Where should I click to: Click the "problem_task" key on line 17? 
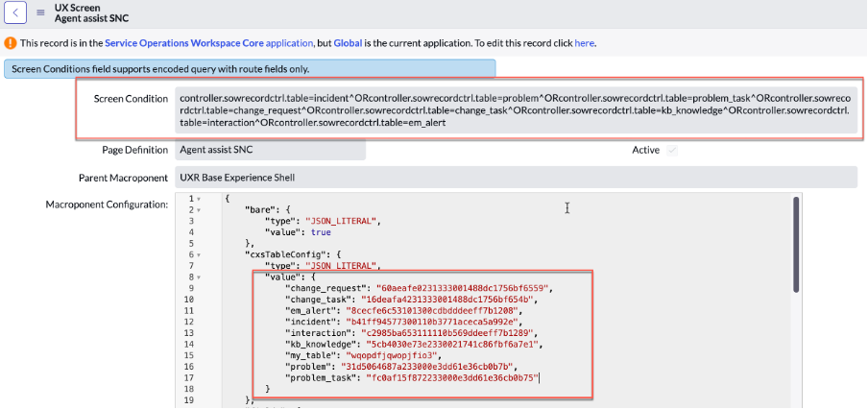[x=323, y=377]
